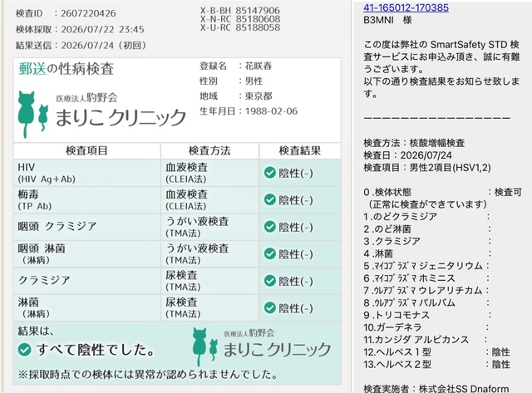Click the recipient name B3MNI 様
Image resolution: width=532 pixels, height=393 pixels.
click(x=387, y=20)
